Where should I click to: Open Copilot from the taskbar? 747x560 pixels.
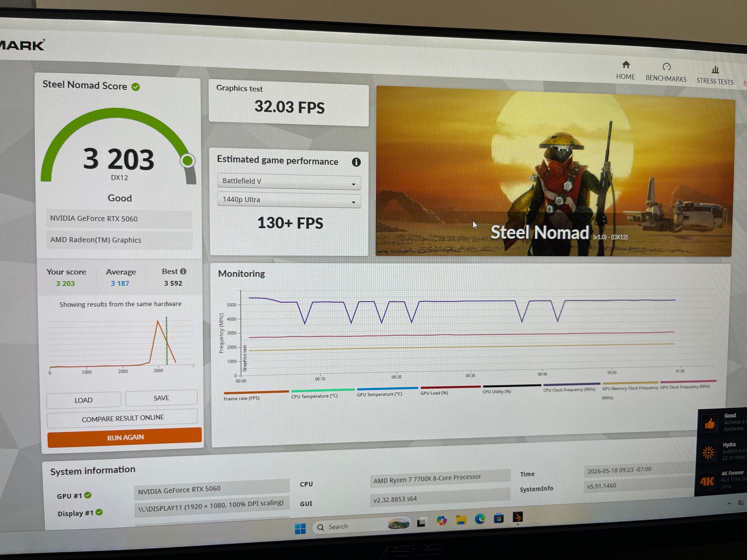tap(441, 521)
